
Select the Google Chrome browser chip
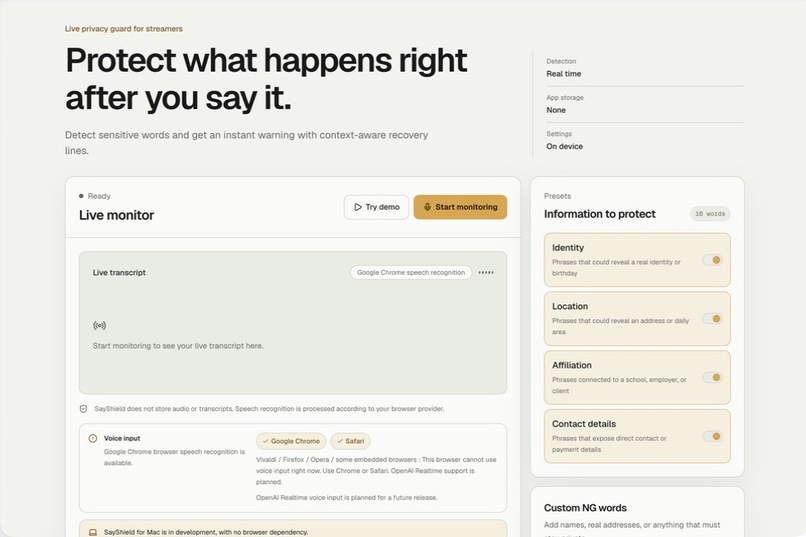coord(291,441)
